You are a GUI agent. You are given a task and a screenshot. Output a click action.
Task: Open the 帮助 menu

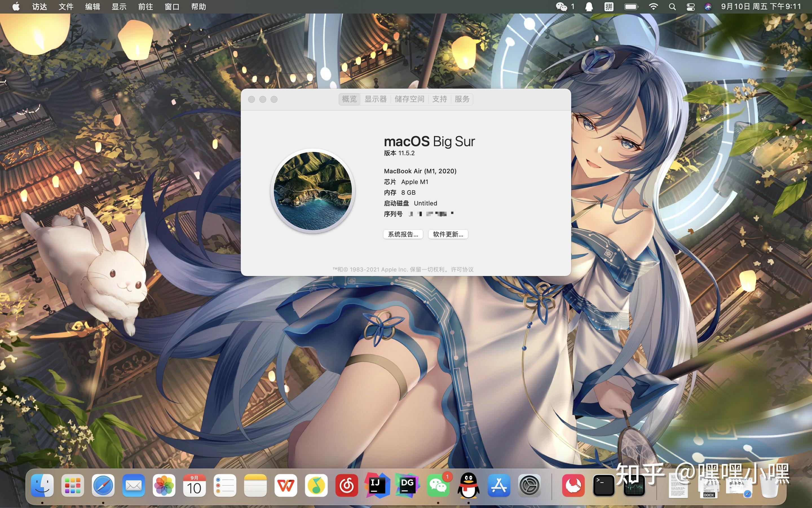tap(199, 7)
